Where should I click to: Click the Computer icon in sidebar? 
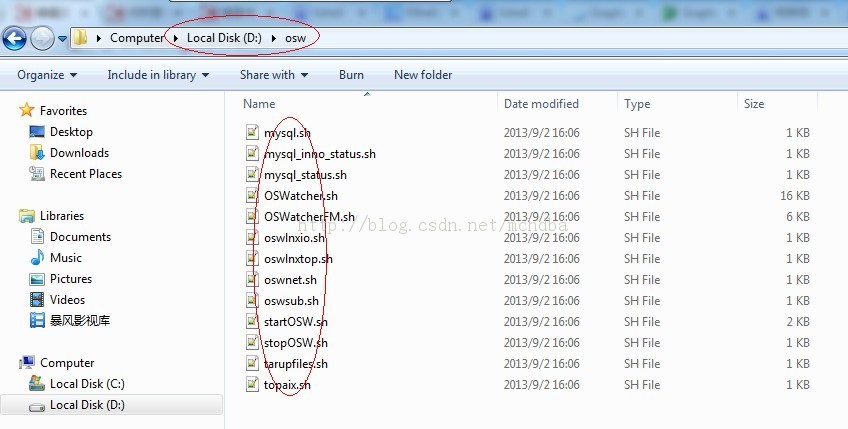click(x=27, y=362)
